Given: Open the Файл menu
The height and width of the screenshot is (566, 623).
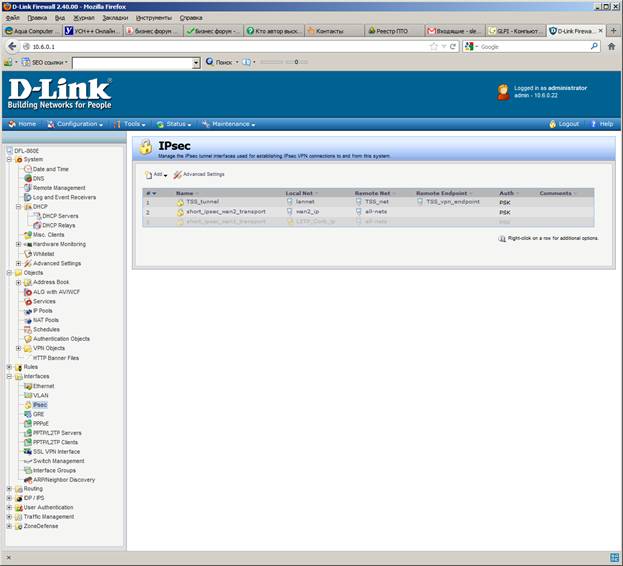Looking at the screenshot, I should pyautogui.click(x=13, y=18).
